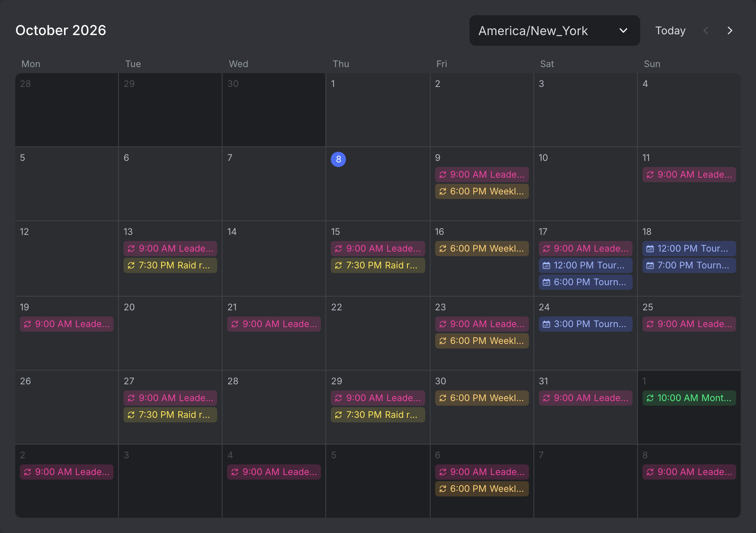Select September 28 day cell

click(67, 110)
